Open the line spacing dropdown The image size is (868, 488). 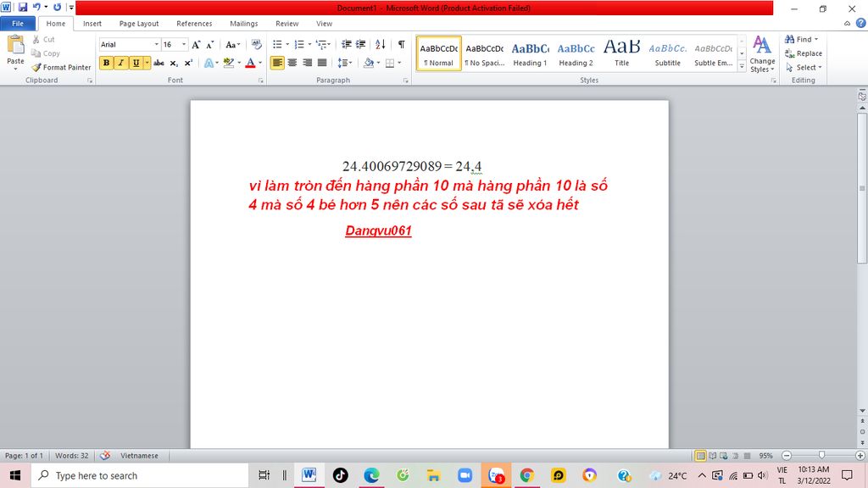click(345, 63)
